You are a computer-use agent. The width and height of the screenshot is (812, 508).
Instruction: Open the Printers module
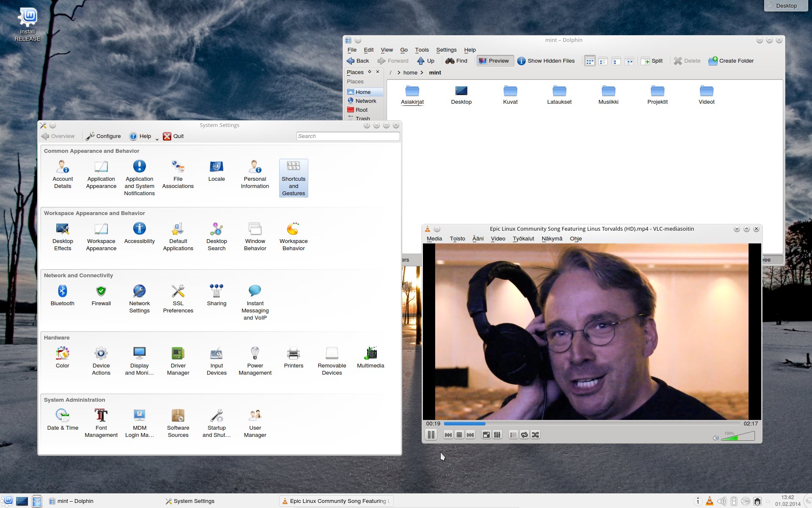294,358
